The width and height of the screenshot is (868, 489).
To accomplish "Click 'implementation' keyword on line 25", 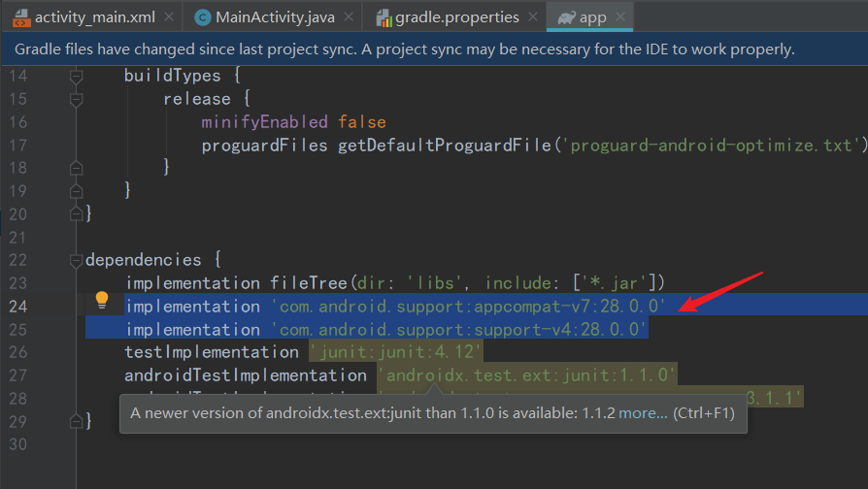I will tap(192, 330).
